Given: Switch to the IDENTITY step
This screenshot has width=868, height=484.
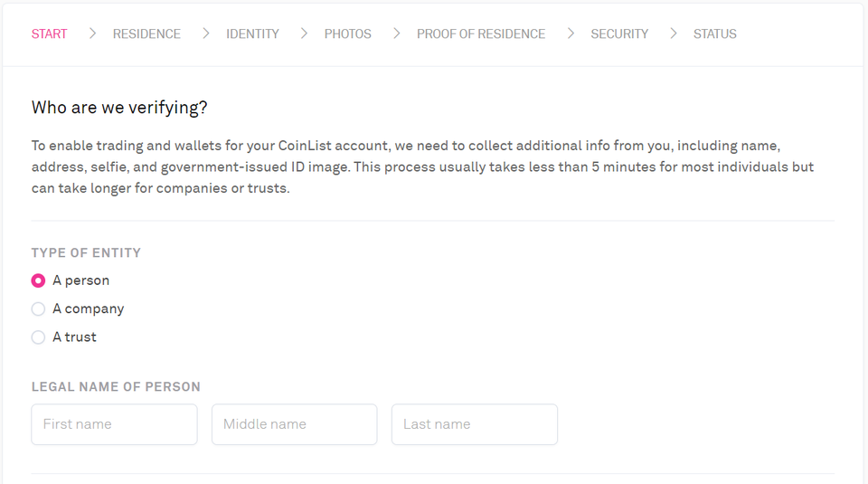Looking at the screenshot, I should point(252,33).
